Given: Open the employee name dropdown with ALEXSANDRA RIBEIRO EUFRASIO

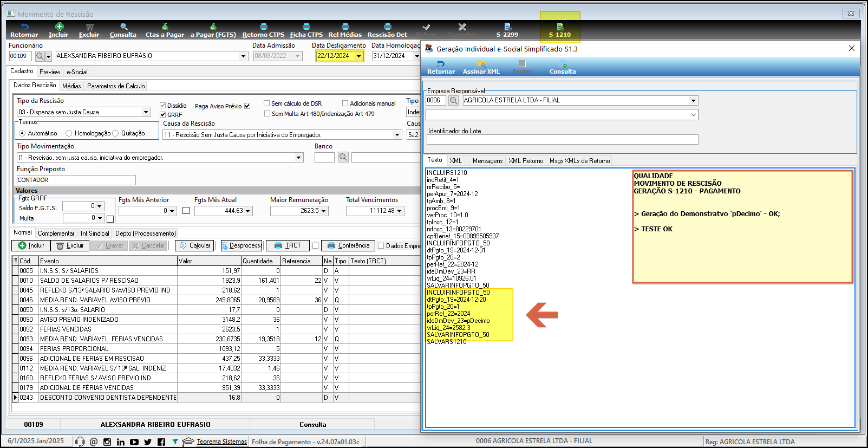Looking at the screenshot, I should click(243, 56).
